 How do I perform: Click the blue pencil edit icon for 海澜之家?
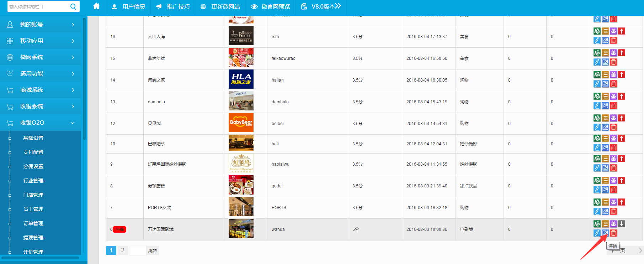coord(597,84)
